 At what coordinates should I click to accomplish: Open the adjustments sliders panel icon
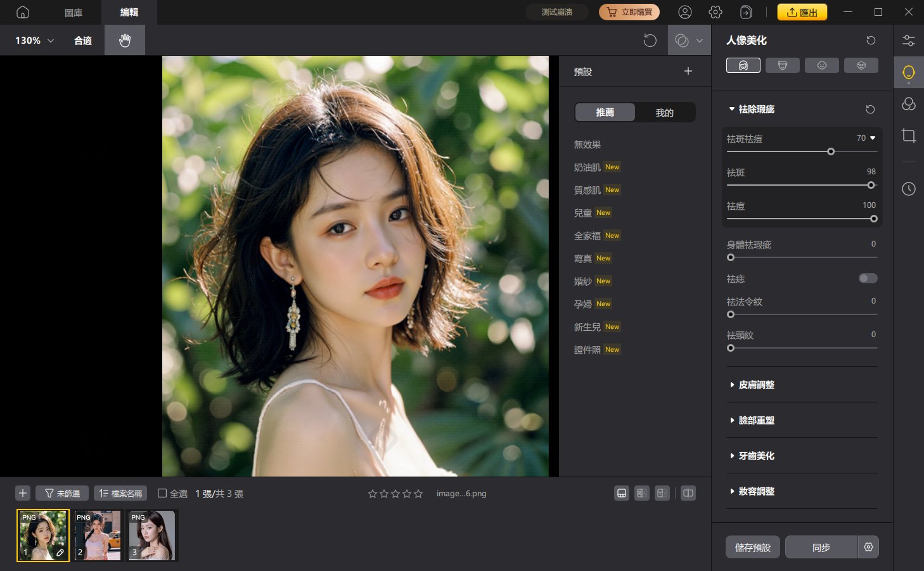909,40
